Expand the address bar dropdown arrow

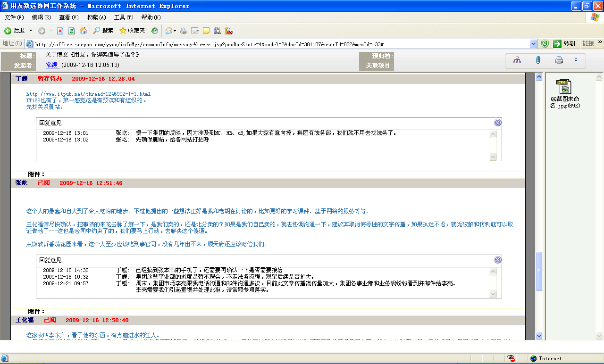pyautogui.click(x=533, y=44)
